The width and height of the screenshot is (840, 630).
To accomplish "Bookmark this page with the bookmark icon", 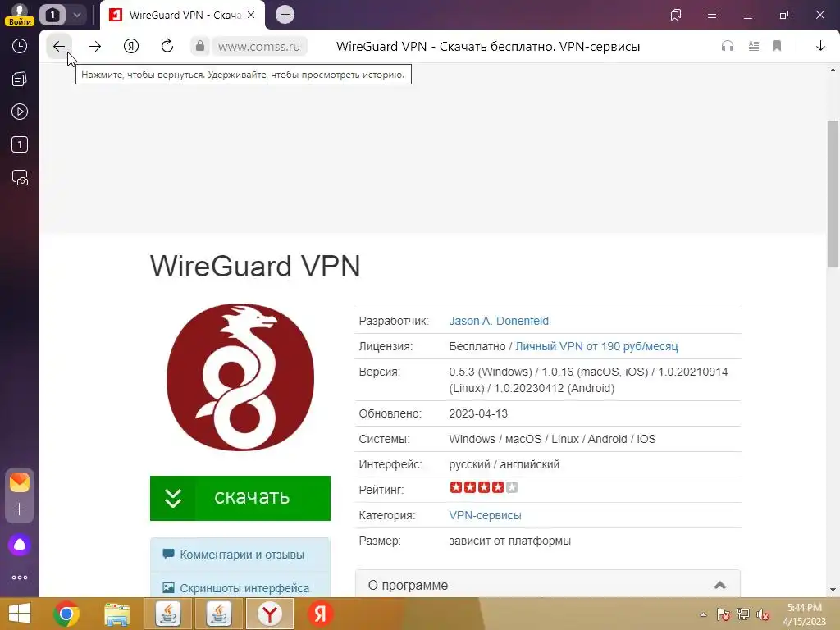I will pyautogui.click(x=777, y=46).
